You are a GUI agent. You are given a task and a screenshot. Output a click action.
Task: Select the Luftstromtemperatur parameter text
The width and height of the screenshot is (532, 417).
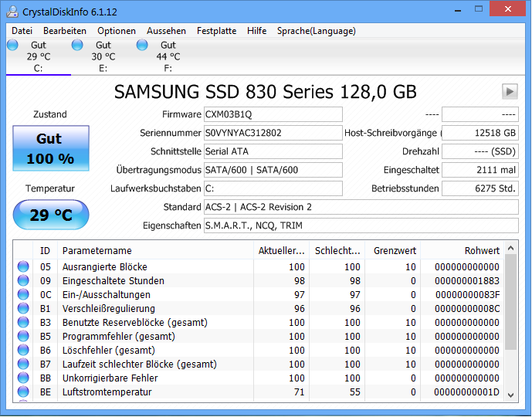pos(107,392)
